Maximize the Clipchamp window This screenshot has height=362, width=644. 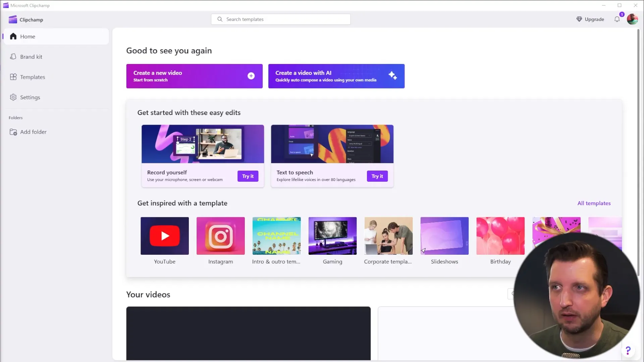[620, 5]
